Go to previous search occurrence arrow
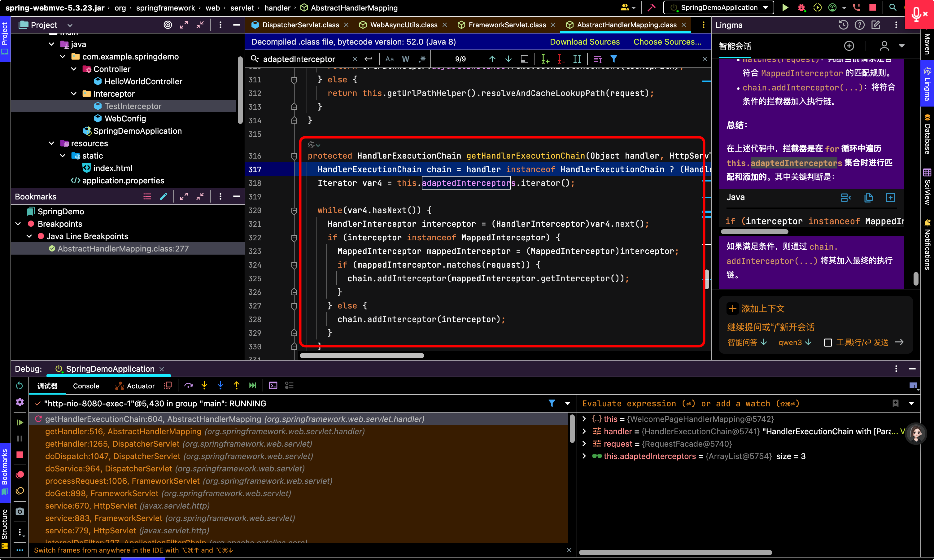934x560 pixels. point(492,59)
